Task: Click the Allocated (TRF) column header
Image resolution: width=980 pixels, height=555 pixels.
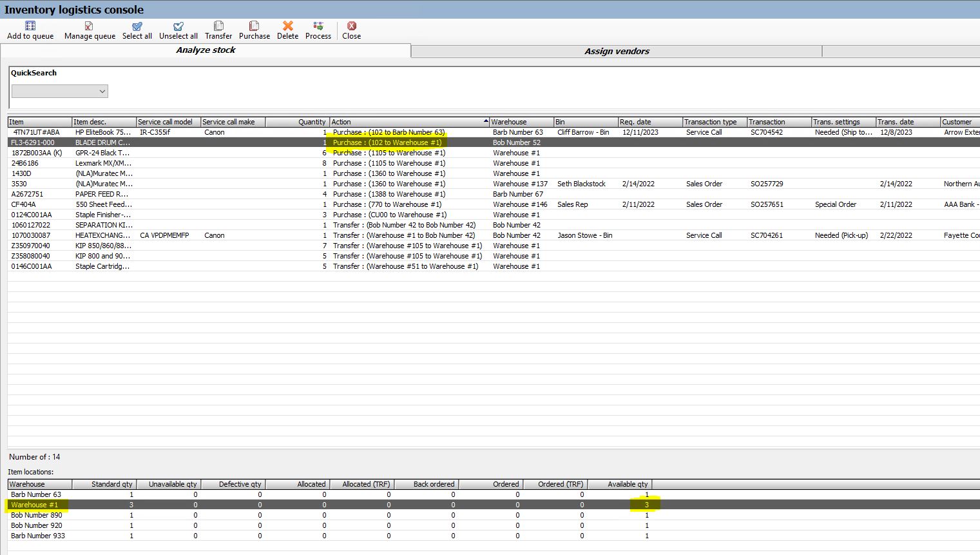Action: click(362, 484)
